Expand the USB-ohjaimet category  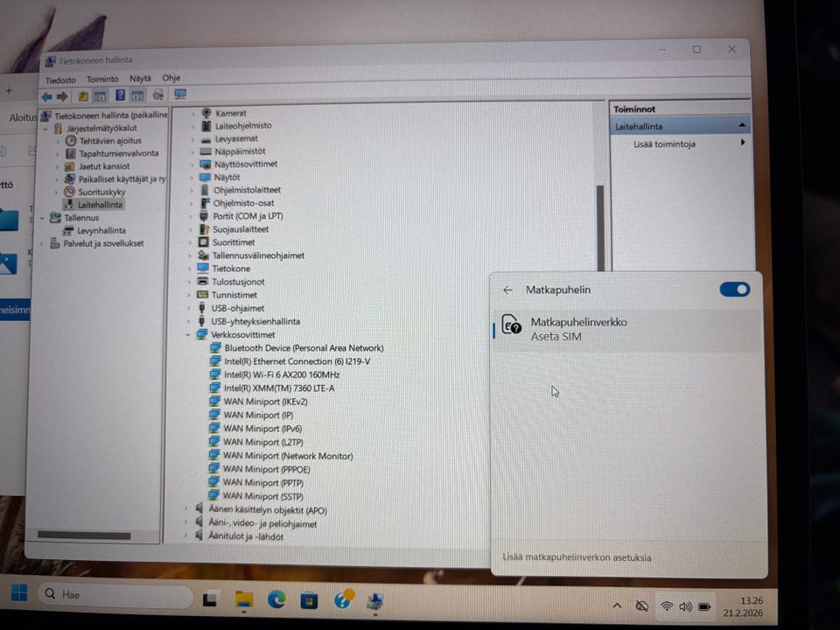[x=189, y=309]
